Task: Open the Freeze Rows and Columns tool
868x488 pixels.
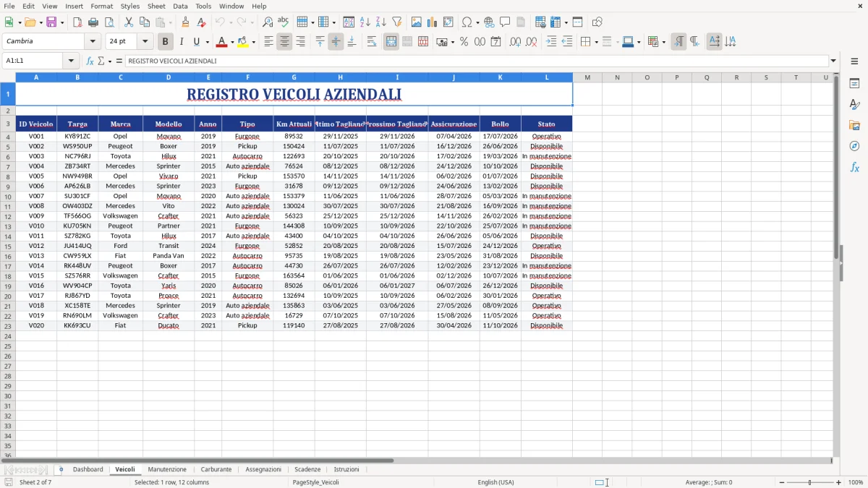Action: (577, 22)
